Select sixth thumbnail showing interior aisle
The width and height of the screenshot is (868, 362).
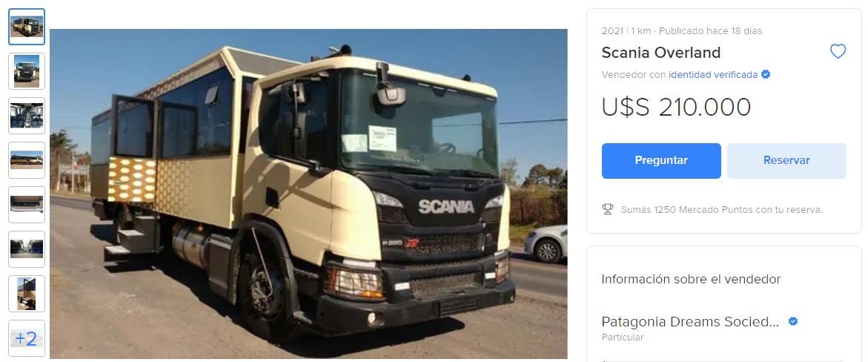pyautogui.click(x=27, y=249)
